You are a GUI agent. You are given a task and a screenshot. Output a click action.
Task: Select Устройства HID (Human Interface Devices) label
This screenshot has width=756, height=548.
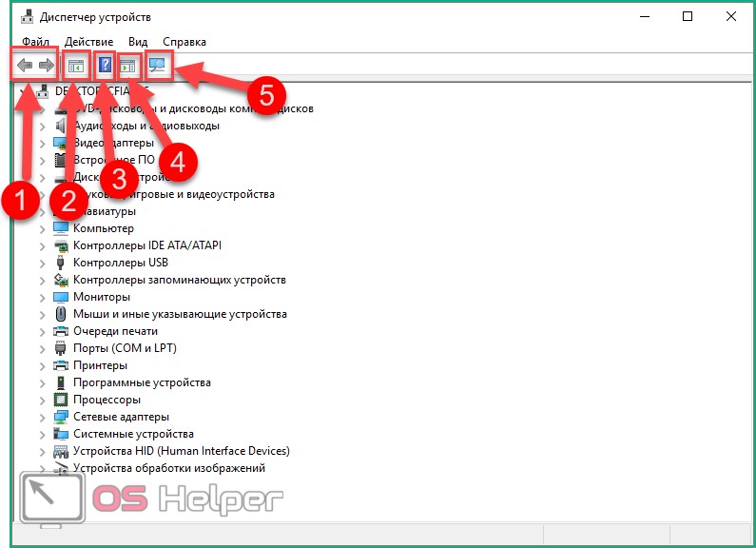click(182, 451)
